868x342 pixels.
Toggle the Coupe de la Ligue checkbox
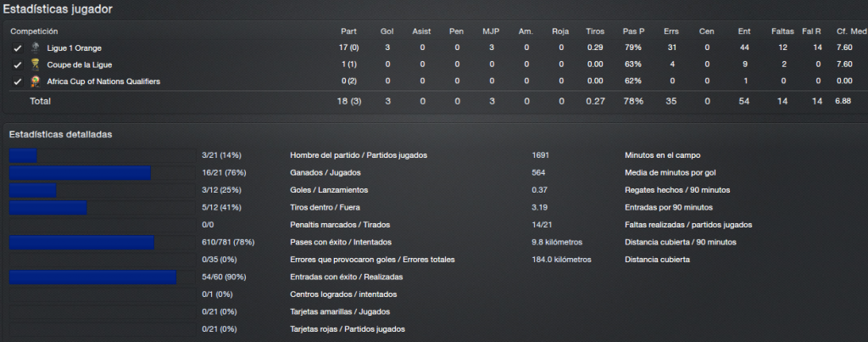(x=18, y=64)
